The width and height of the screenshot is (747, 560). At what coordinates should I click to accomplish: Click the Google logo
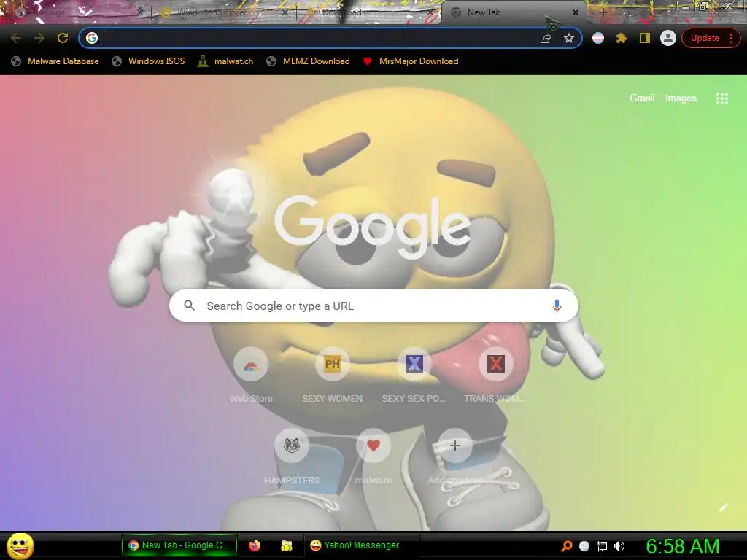click(x=373, y=227)
